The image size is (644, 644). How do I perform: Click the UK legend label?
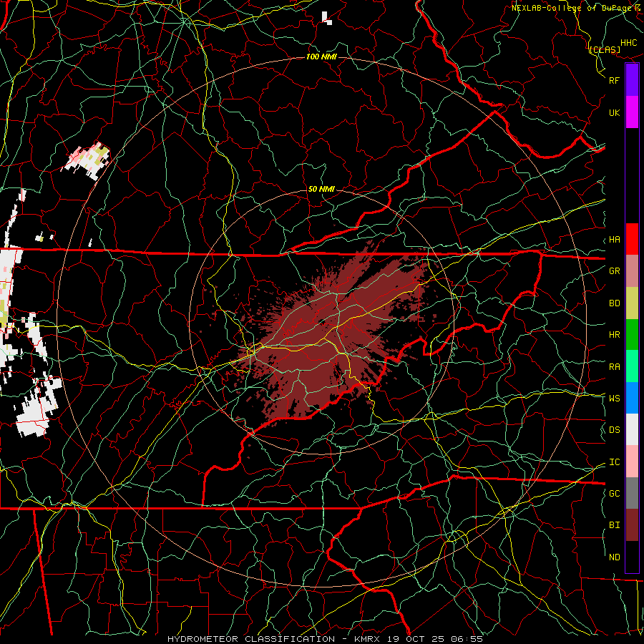(615, 112)
